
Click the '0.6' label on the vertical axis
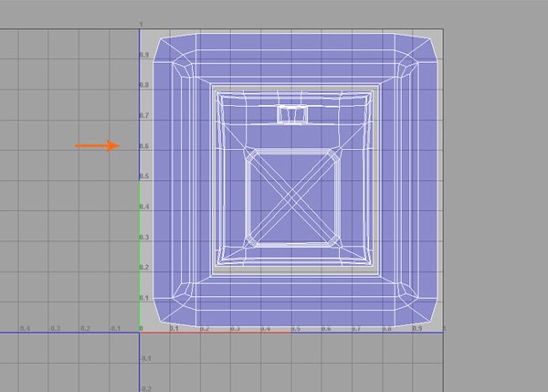[x=144, y=146]
